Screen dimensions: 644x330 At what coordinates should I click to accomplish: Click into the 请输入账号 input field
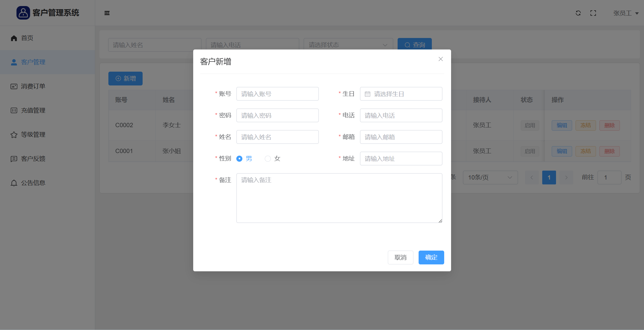click(x=277, y=94)
